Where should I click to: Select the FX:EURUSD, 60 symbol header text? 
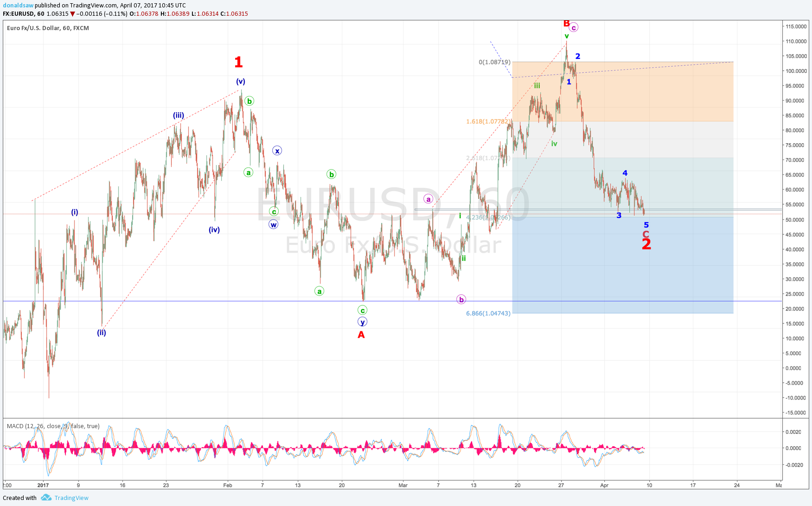[24, 13]
